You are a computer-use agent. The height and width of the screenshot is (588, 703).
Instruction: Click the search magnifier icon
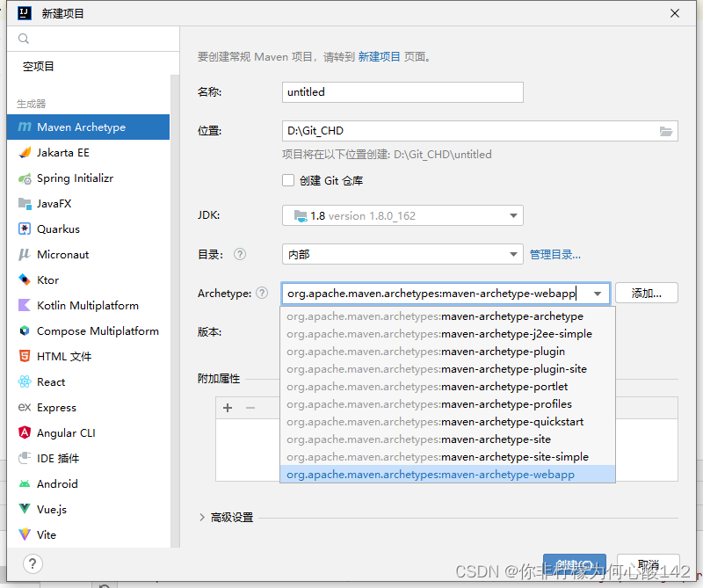click(x=24, y=39)
